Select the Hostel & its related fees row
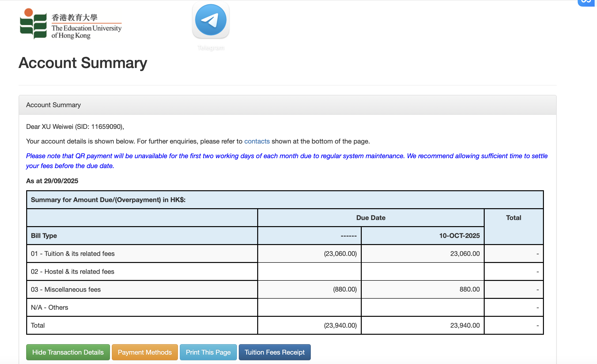The image size is (597, 364). tap(72, 271)
